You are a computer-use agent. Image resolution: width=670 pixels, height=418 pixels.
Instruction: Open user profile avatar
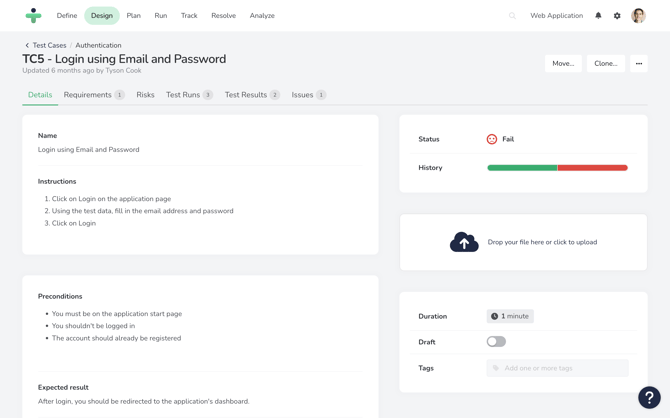coord(638,15)
